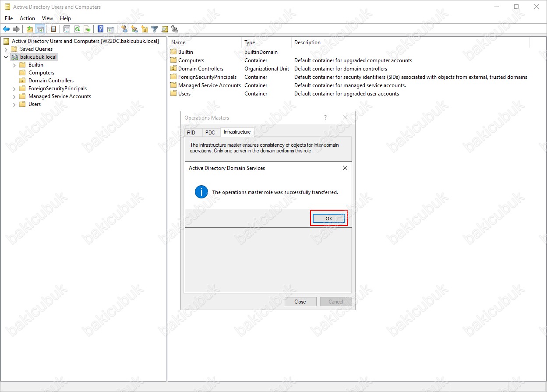Open the File menu
The image size is (547, 392).
[9, 18]
